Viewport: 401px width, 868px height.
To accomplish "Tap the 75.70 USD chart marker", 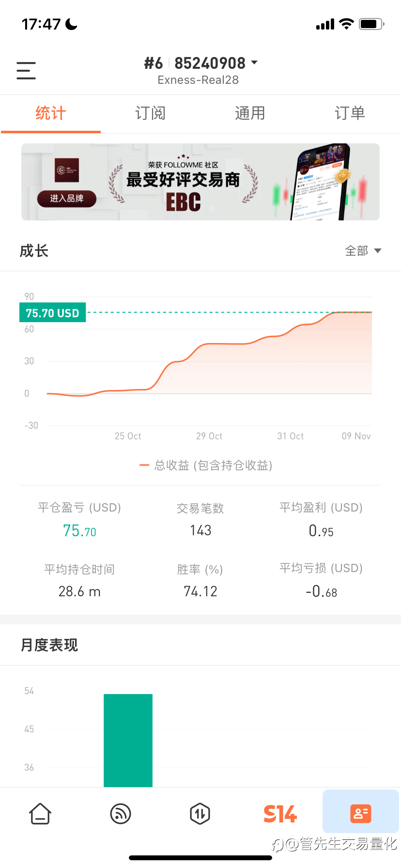I will pos(52,313).
